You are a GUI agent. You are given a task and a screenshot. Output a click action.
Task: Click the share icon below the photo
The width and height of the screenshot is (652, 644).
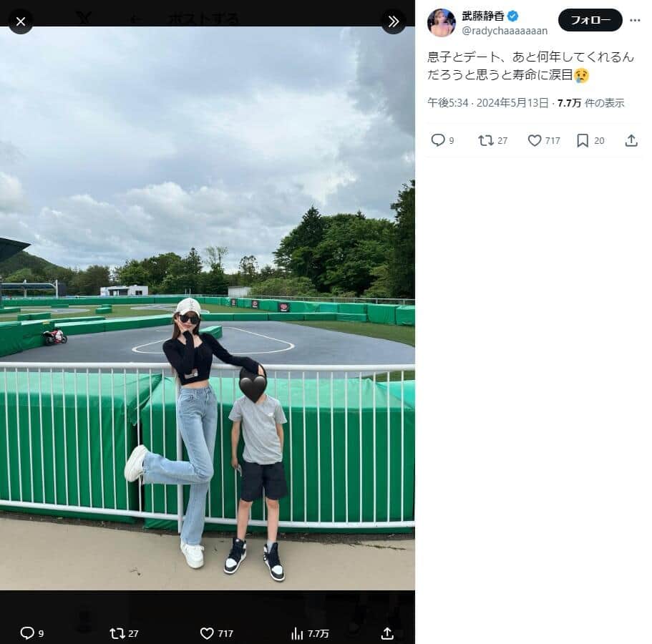click(x=387, y=633)
